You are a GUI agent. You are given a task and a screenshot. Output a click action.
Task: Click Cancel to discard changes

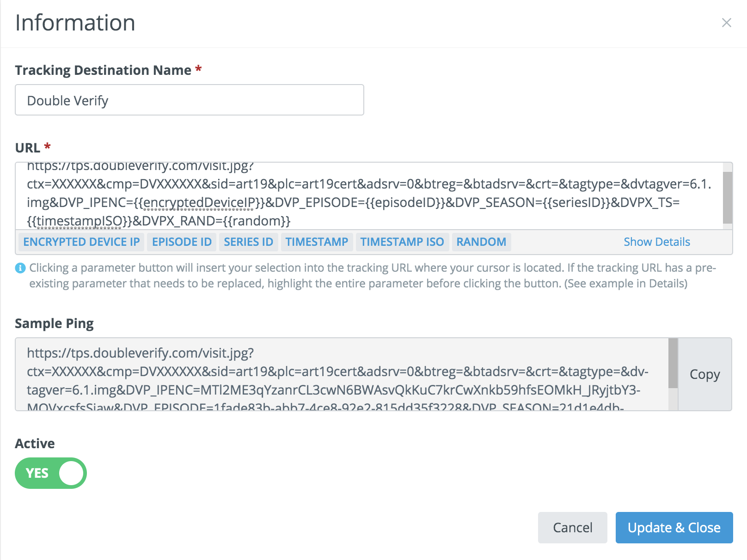click(572, 528)
